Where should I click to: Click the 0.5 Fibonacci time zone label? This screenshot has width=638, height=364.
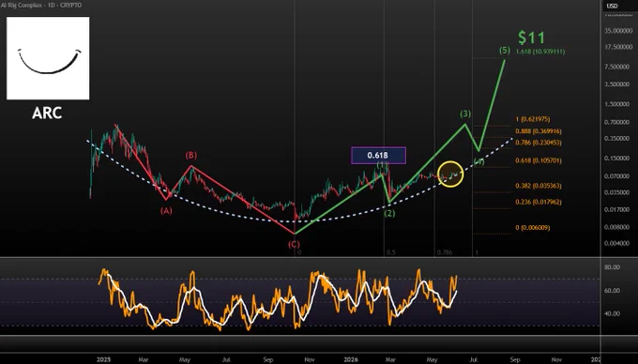pyautogui.click(x=390, y=252)
